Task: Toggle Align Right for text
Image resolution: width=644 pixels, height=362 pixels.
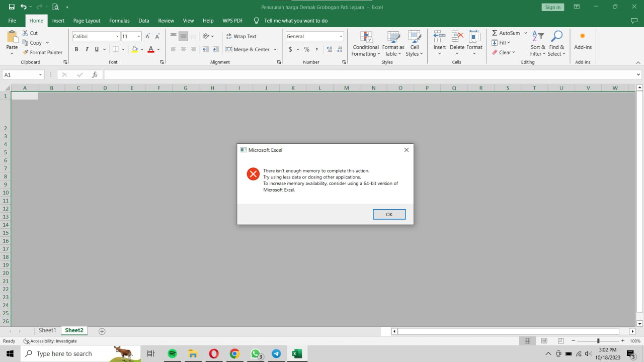Action: (193, 49)
